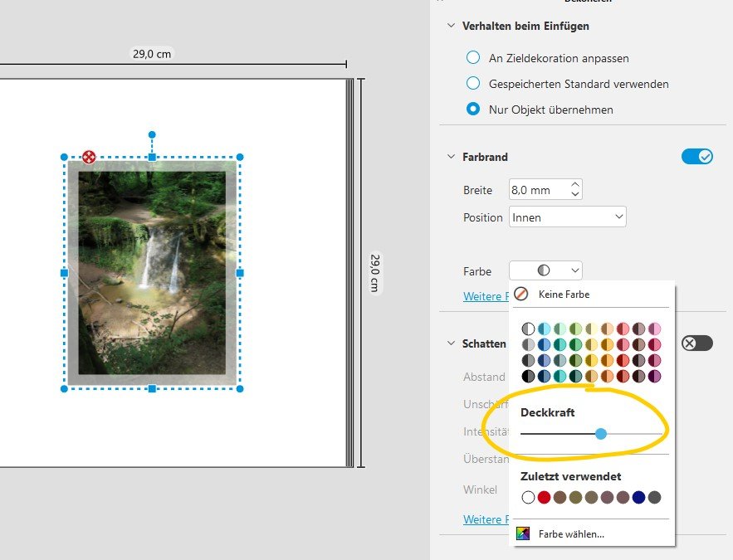
Task: Disable the Farbrand toggle switch
Action: 696,157
